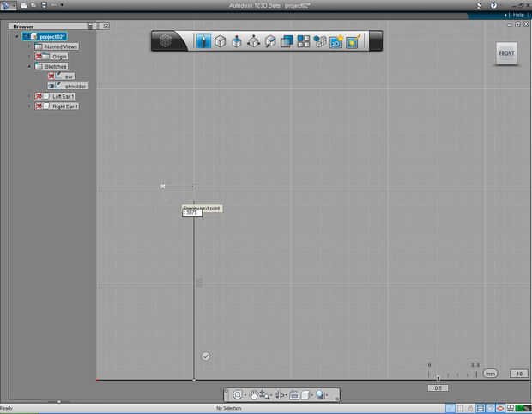Collapse the project02 root node
This screenshot has width=532, height=414.
click(17, 36)
